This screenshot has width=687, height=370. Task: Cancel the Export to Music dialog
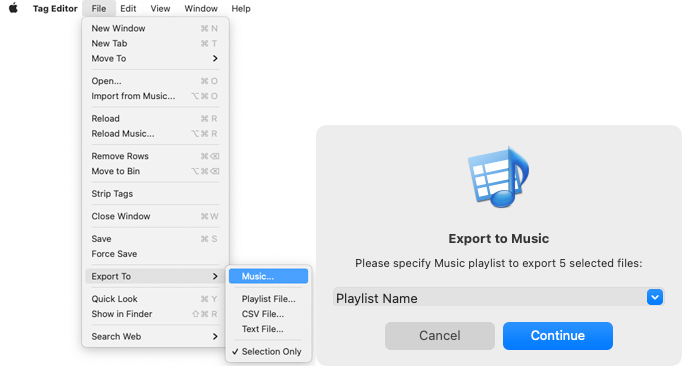click(439, 336)
